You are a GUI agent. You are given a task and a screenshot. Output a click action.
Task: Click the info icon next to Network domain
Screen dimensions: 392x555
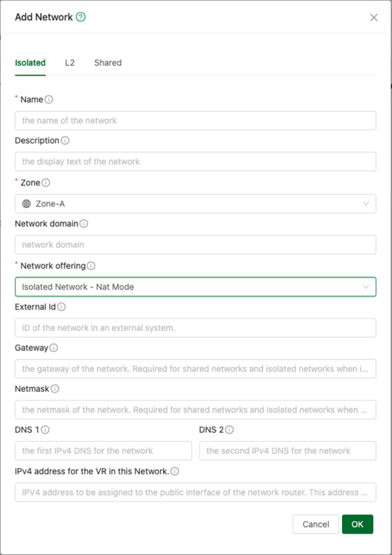click(83, 223)
